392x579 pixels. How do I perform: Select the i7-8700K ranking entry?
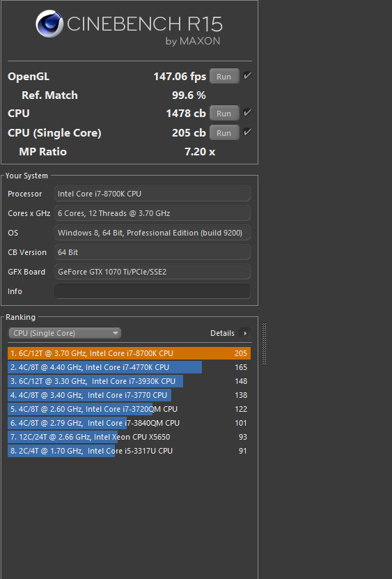coord(130,353)
